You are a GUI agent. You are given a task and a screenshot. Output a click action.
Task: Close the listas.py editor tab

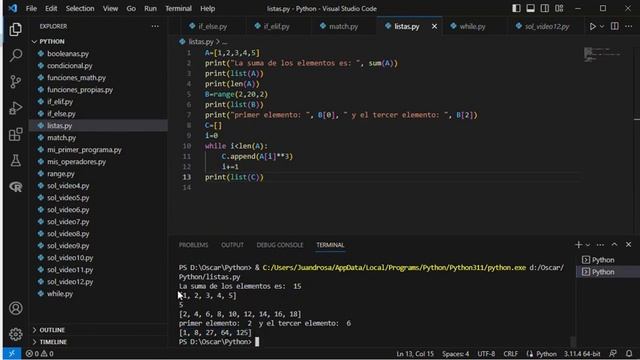[x=434, y=27]
